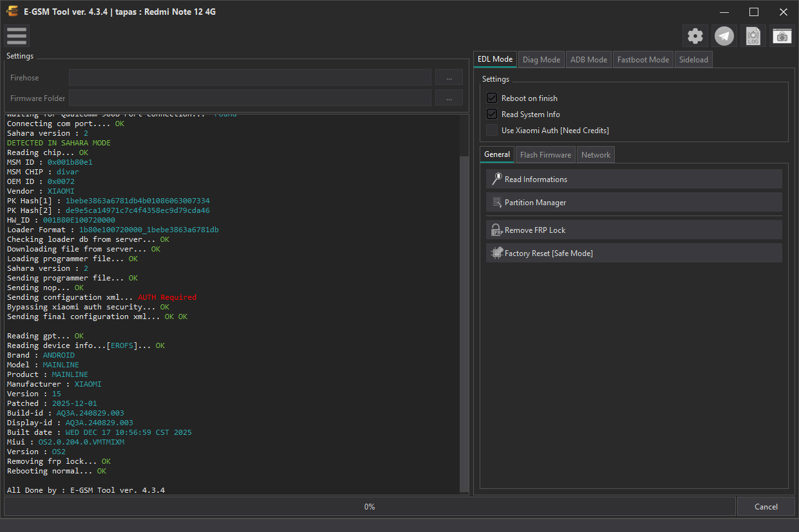Viewport: 799px width, 532px height.
Task: Click the 'Reading gpt... OK' log line
Action: point(45,336)
